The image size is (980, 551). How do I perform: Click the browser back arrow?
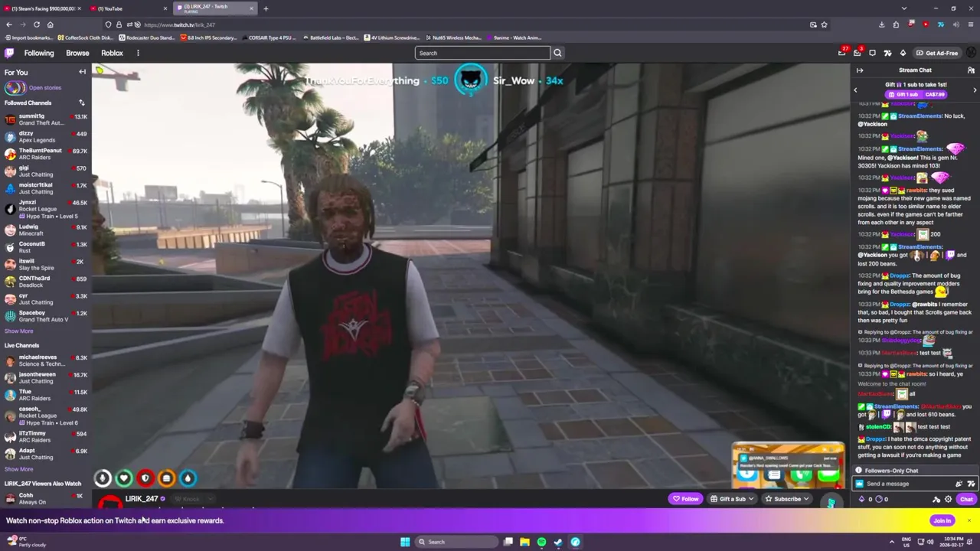coord(9,24)
